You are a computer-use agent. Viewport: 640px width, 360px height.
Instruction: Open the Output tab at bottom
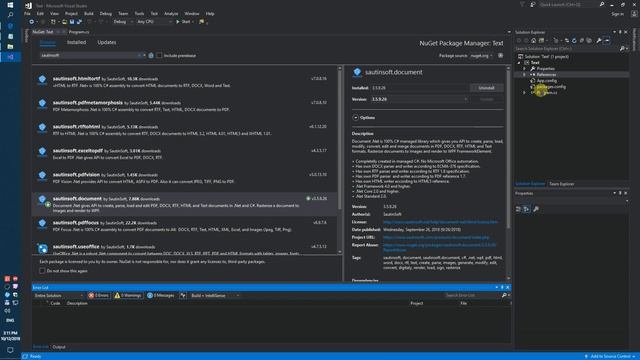[59, 347]
